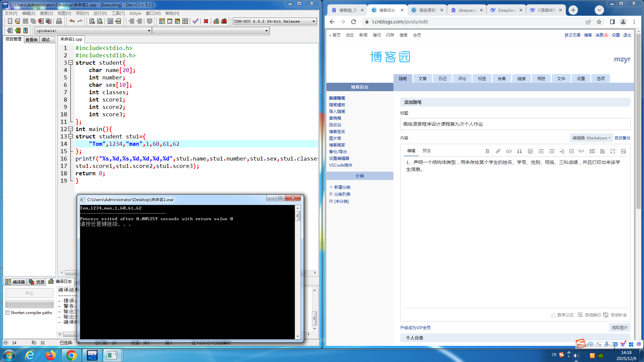Open the TDM-GCC compiler selection dropdown
644x362 pixels.
click(314, 21)
